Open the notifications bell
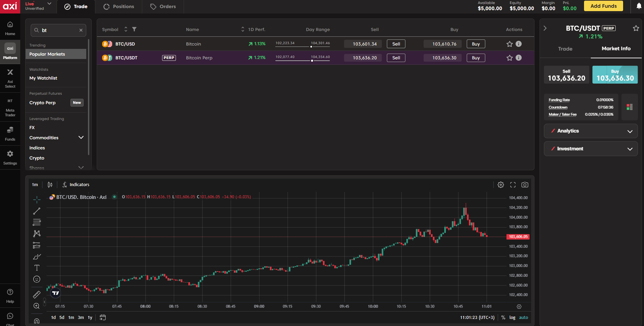The image size is (644, 326). 639,6
